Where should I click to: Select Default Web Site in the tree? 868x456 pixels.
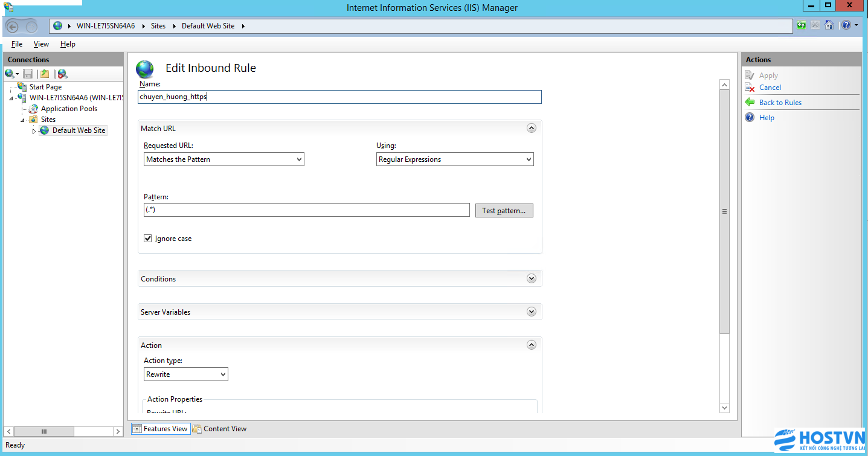pyautogui.click(x=79, y=130)
